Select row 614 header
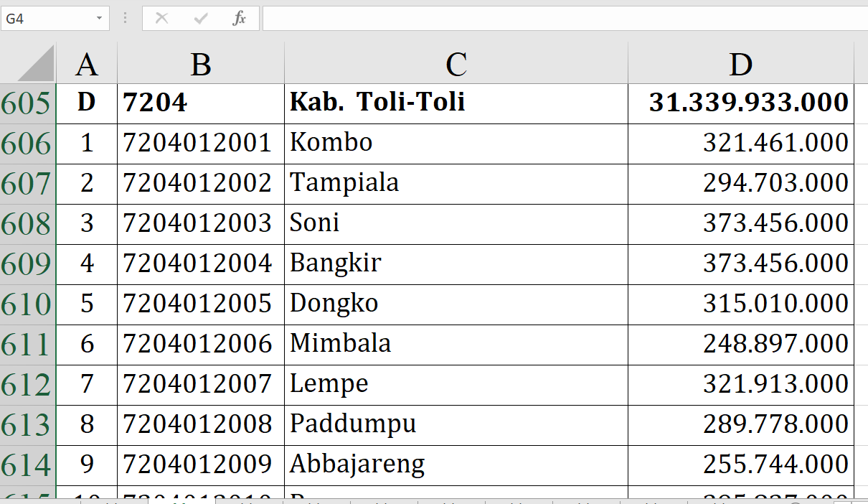This screenshot has height=504, width=868. pyautogui.click(x=27, y=465)
